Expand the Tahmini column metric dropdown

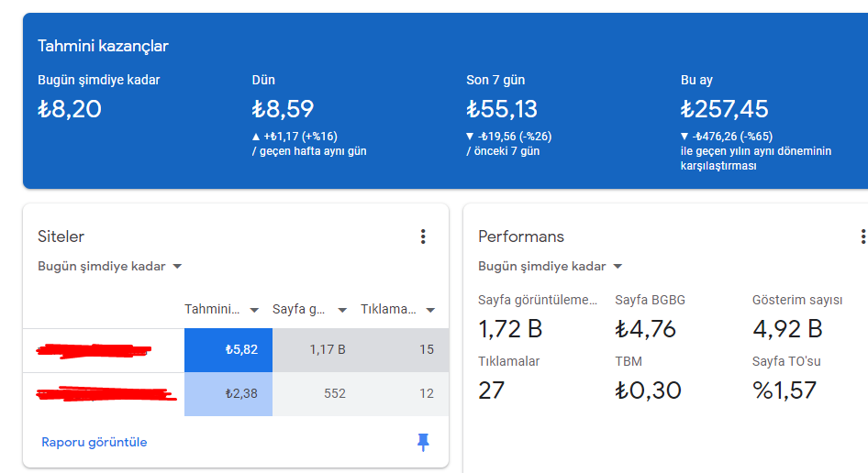[254, 310]
